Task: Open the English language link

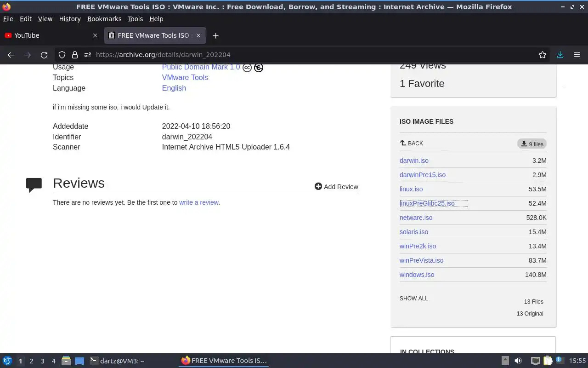Action: tap(174, 88)
